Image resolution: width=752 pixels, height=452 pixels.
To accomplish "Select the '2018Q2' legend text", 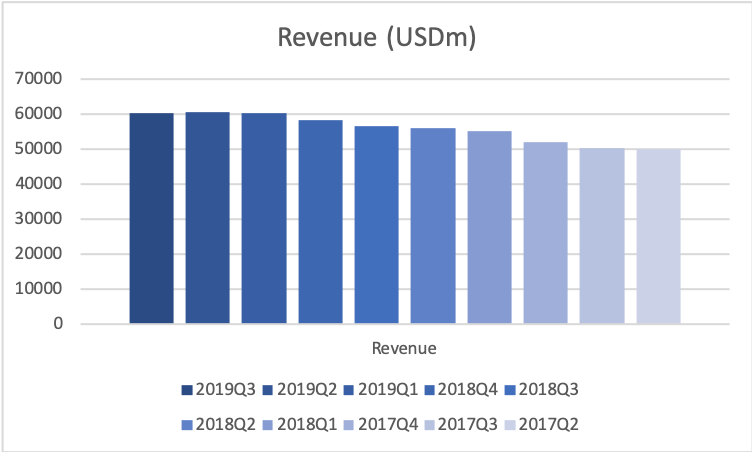I will pyautogui.click(x=225, y=425).
